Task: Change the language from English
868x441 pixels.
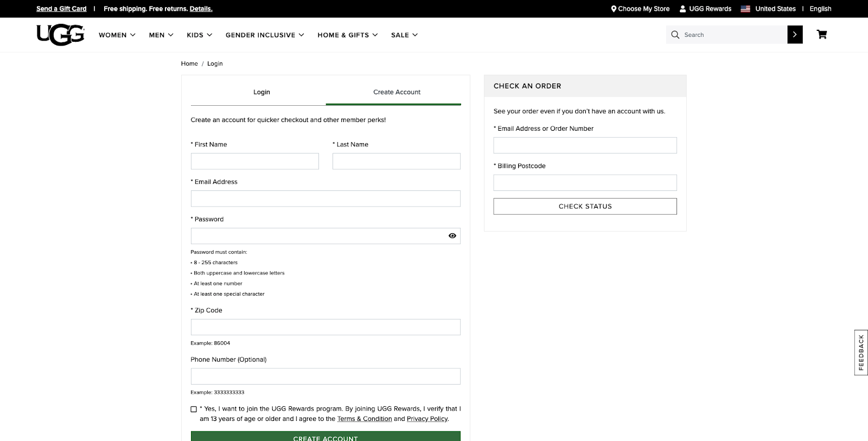Action: tap(820, 9)
